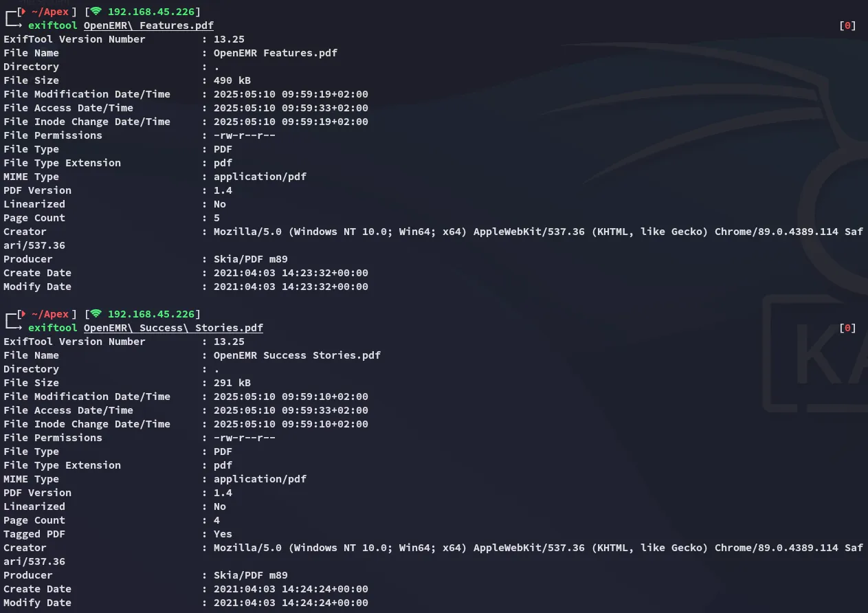The width and height of the screenshot is (868, 613).
Task: Click the top exit status [0] indicator
Action: (848, 25)
